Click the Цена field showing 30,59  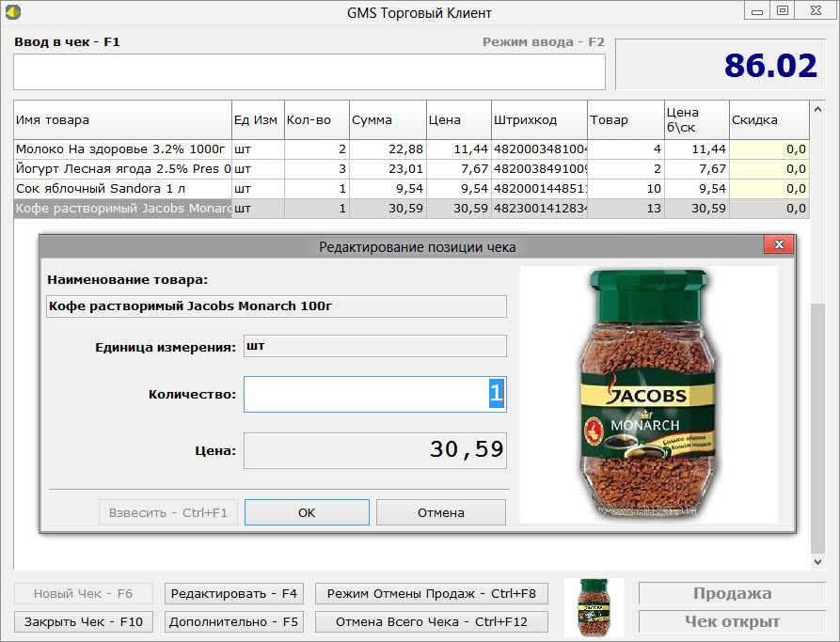coord(375,450)
